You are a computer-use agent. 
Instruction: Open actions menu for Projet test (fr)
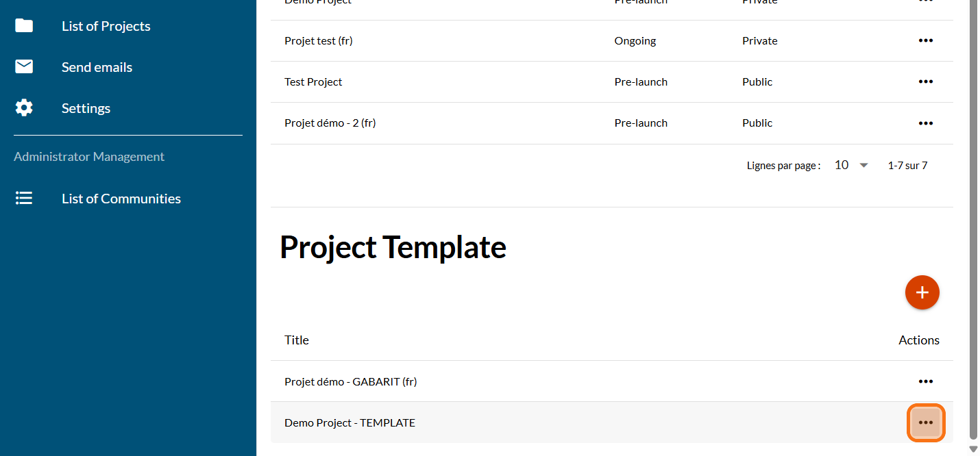[x=925, y=41]
